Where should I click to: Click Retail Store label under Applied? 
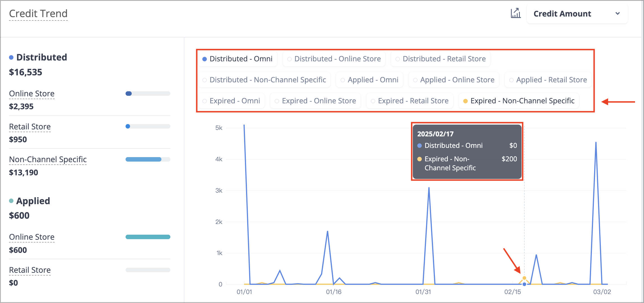pyautogui.click(x=30, y=270)
